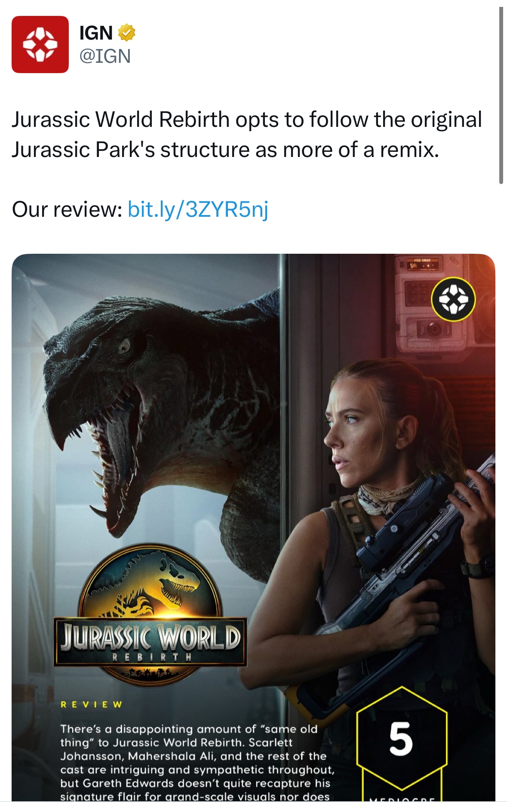Image resolution: width=507 pixels, height=812 pixels.
Task: Tap the Jurassic World Rebirth logo emblem
Action: coord(150,615)
